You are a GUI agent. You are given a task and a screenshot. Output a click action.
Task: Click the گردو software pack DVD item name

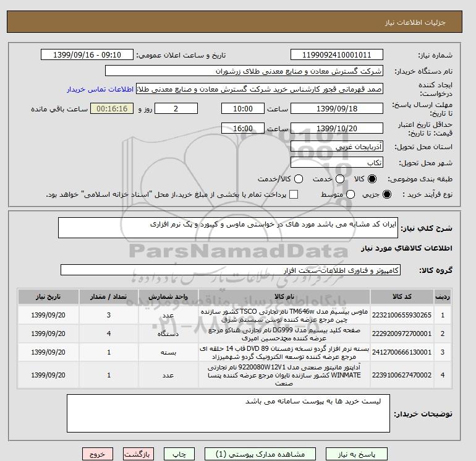284,353
